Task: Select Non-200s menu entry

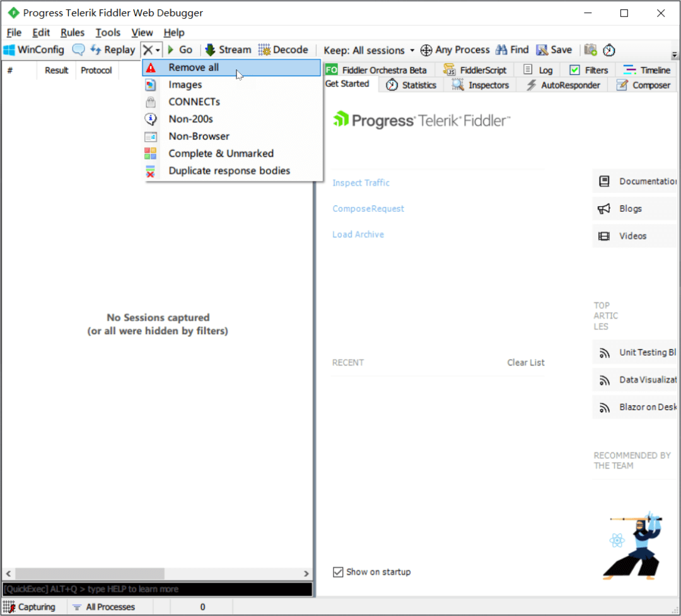Action: (231, 119)
